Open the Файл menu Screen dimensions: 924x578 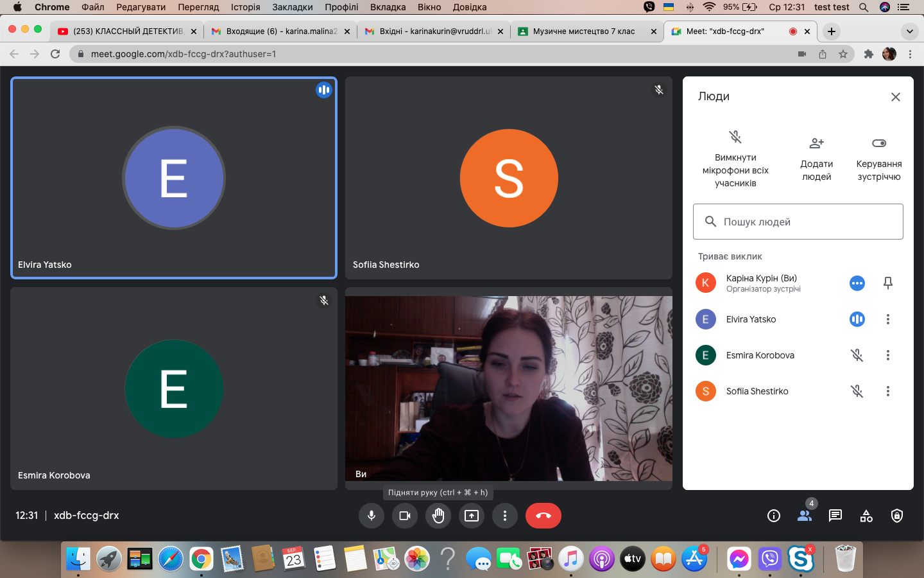(x=93, y=7)
